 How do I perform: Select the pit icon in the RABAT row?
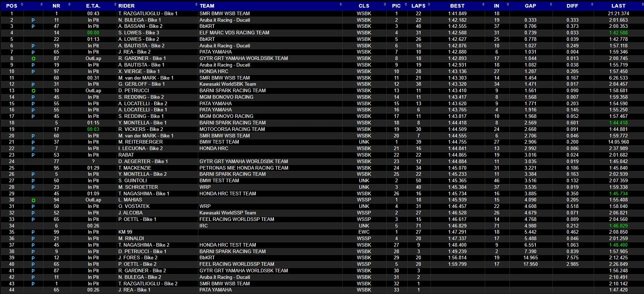(33, 155)
